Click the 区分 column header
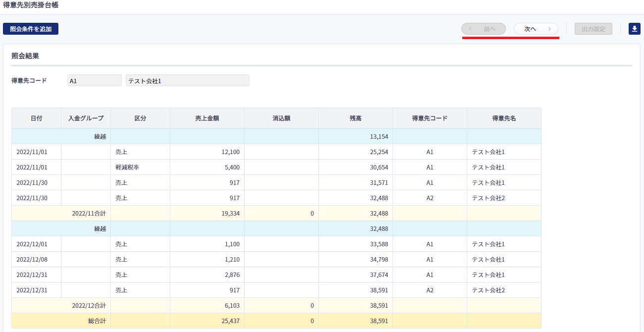The height and width of the screenshot is (332, 644). tap(140, 118)
